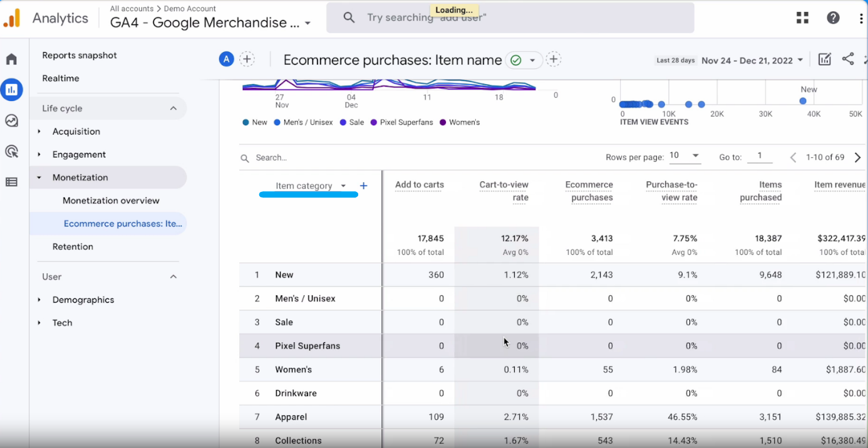Open the Realtime report
The height and width of the screenshot is (448, 868).
[x=61, y=78]
